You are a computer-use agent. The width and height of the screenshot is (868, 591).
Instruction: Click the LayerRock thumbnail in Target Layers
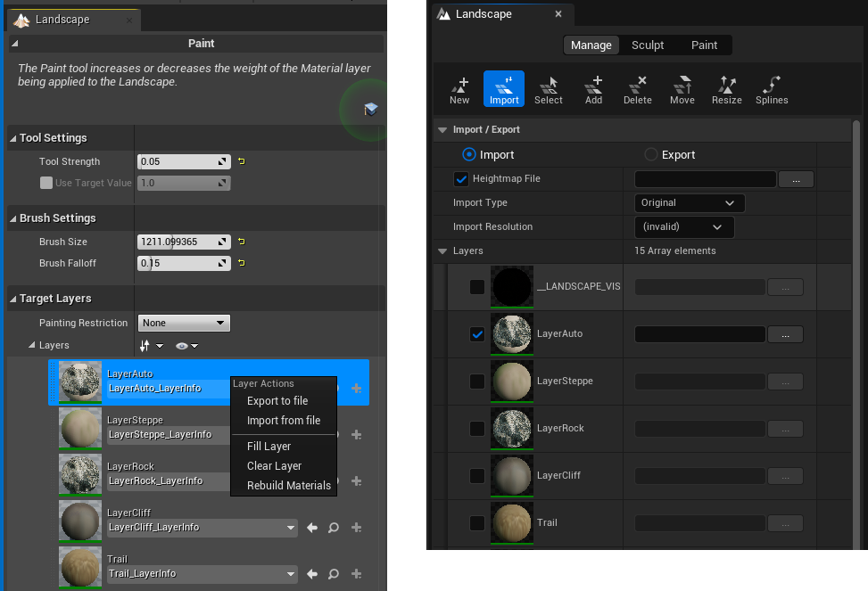click(x=80, y=473)
